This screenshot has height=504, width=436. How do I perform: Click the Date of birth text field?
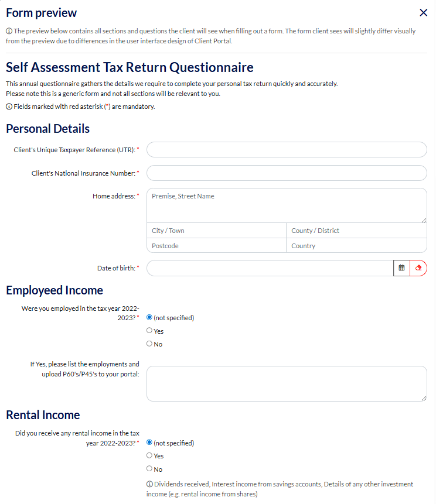pyautogui.click(x=270, y=268)
